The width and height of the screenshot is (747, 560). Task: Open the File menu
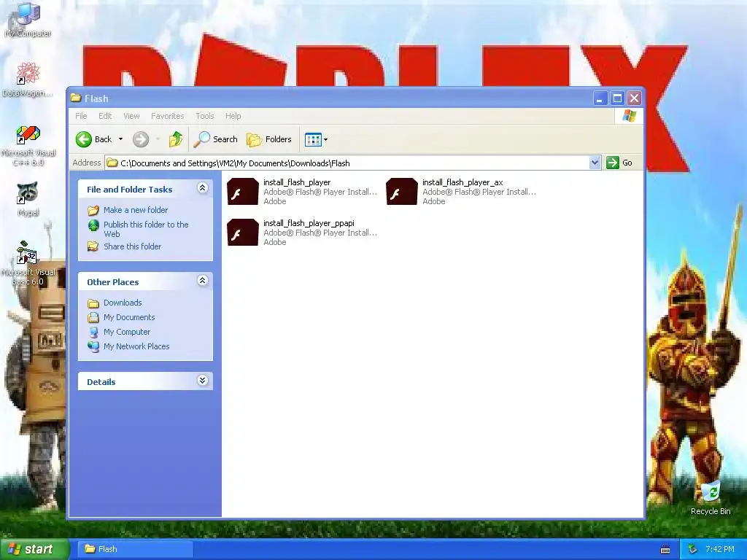81,116
